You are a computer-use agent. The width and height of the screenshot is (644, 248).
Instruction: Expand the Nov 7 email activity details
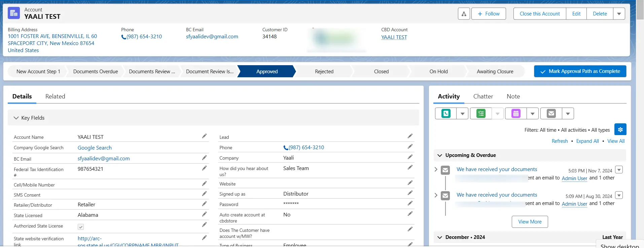click(x=436, y=169)
